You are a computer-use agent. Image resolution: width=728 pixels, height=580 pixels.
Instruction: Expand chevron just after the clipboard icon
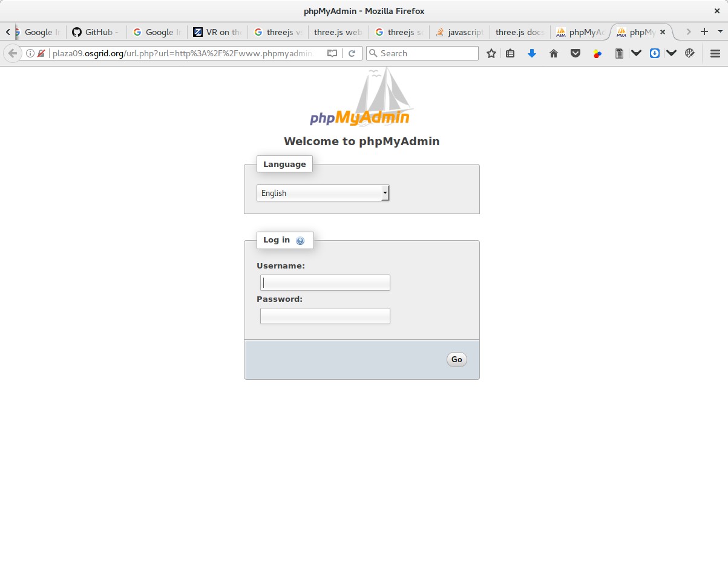[637, 53]
